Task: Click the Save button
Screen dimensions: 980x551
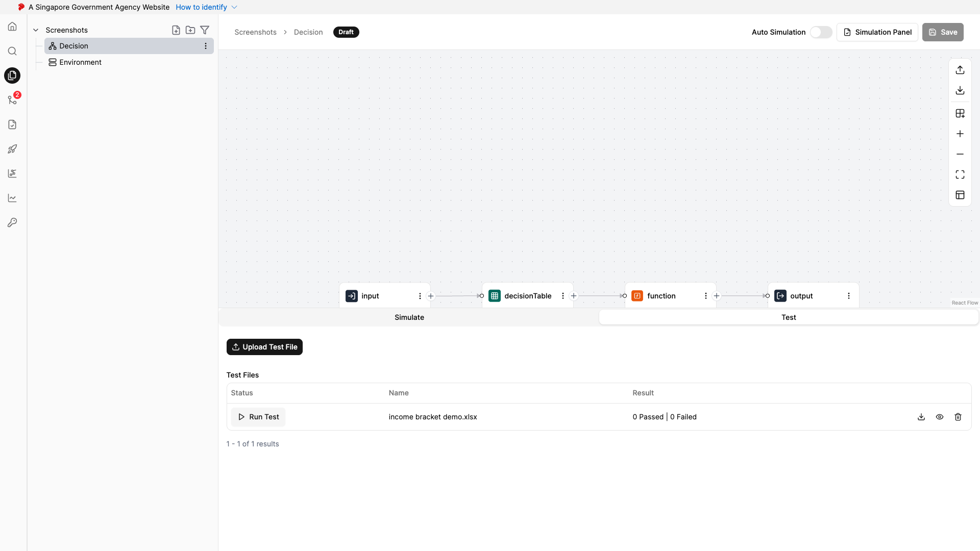Action: [943, 32]
